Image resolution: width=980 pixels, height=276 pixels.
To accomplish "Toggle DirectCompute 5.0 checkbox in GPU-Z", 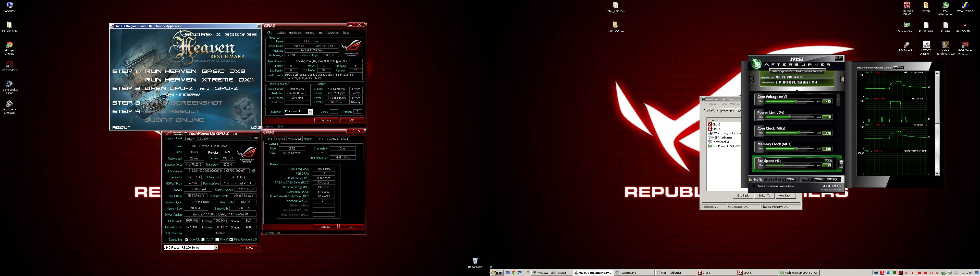I will coord(231,239).
